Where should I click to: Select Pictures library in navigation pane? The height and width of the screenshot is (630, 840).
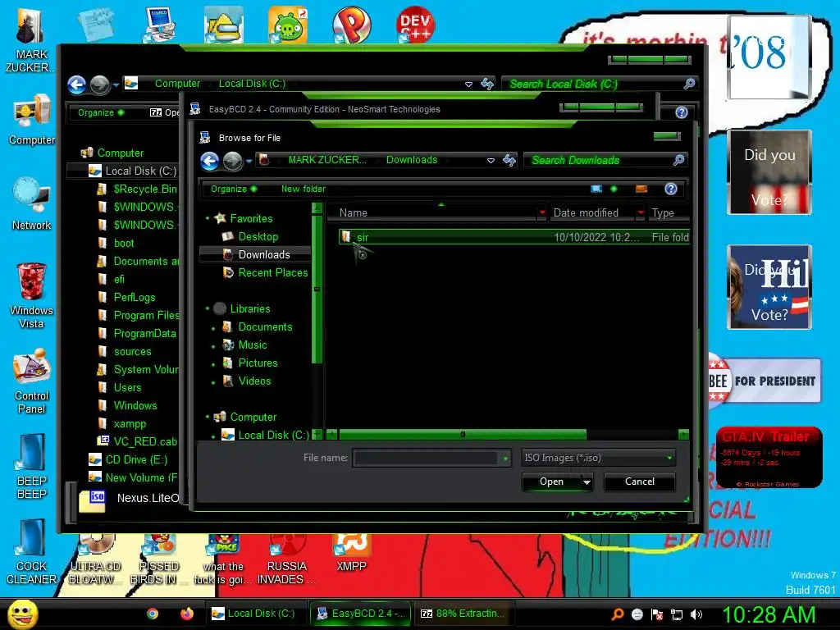click(257, 363)
